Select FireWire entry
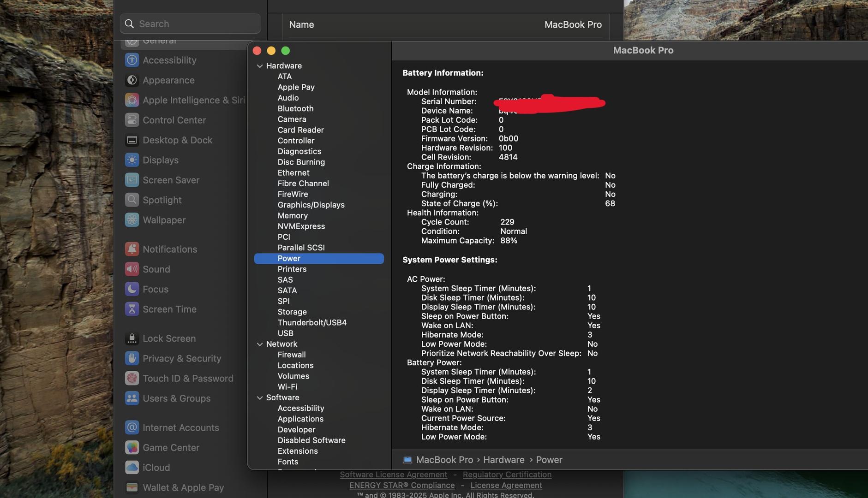The image size is (868, 498). coord(293,194)
